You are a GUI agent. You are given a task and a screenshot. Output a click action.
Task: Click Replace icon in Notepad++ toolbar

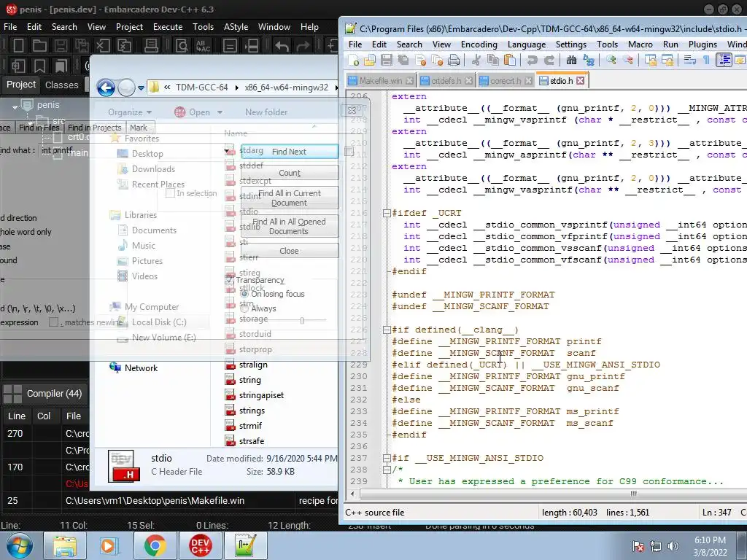coord(589,60)
